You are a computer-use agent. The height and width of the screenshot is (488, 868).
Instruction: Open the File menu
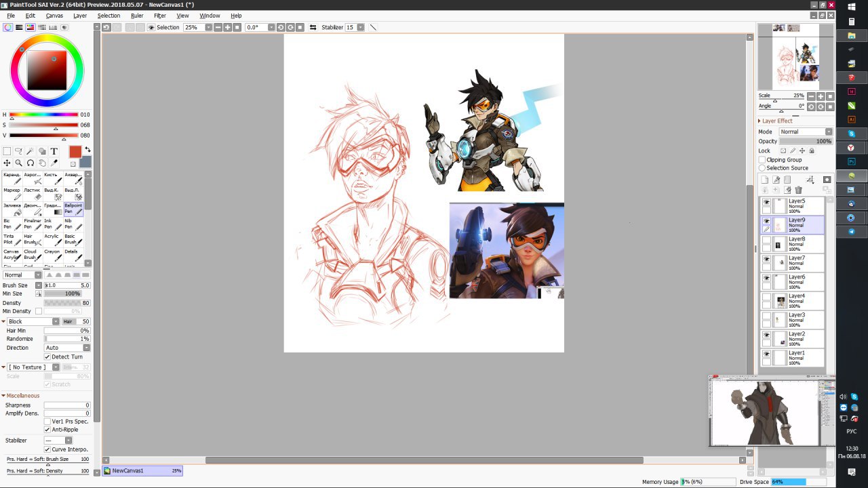tap(11, 16)
